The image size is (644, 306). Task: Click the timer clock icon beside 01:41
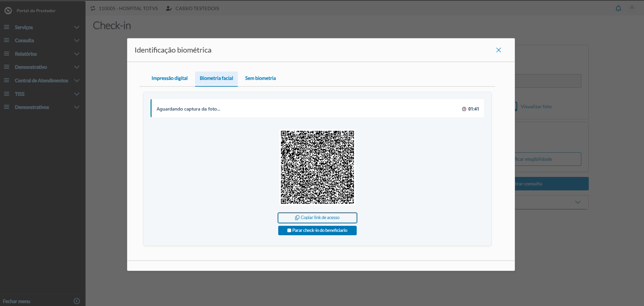(464, 109)
